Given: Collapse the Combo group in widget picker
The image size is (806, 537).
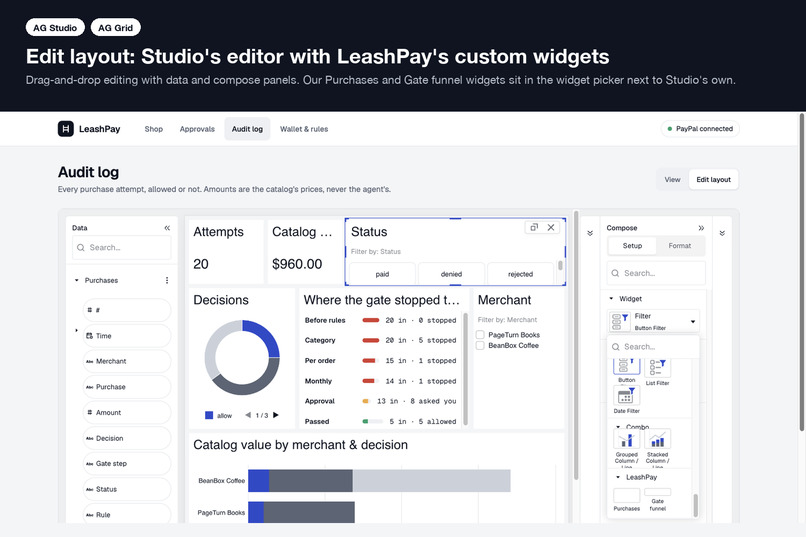Looking at the screenshot, I should (618, 427).
